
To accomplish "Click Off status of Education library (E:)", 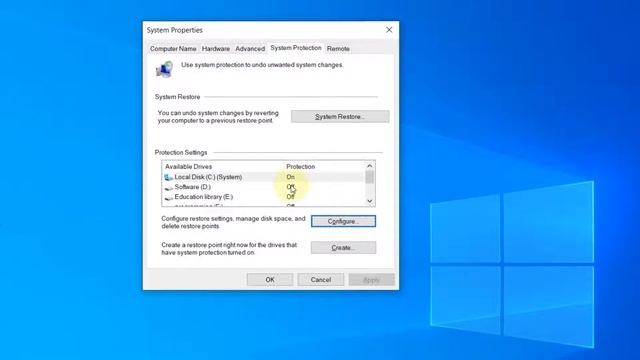I will 290,197.
